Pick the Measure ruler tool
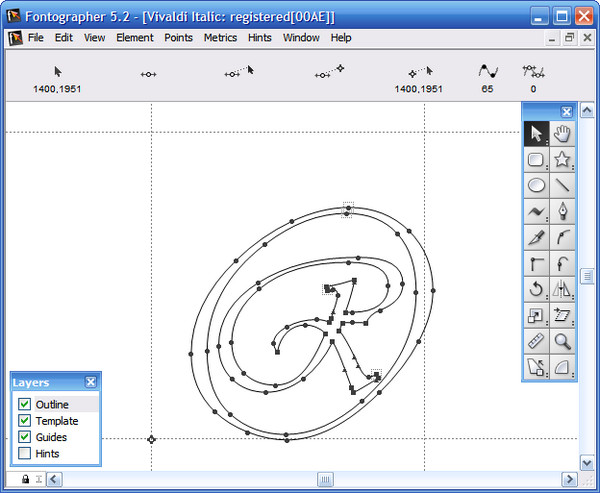 536,342
